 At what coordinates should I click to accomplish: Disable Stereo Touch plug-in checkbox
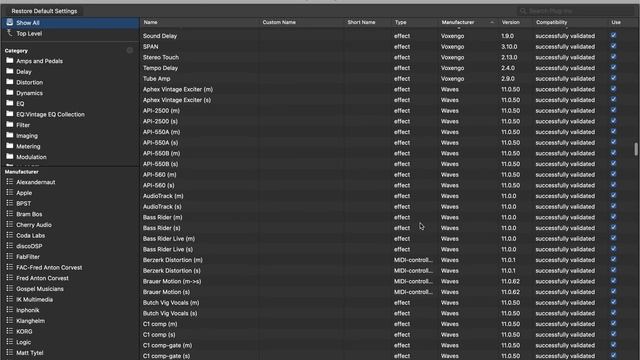[x=613, y=57]
